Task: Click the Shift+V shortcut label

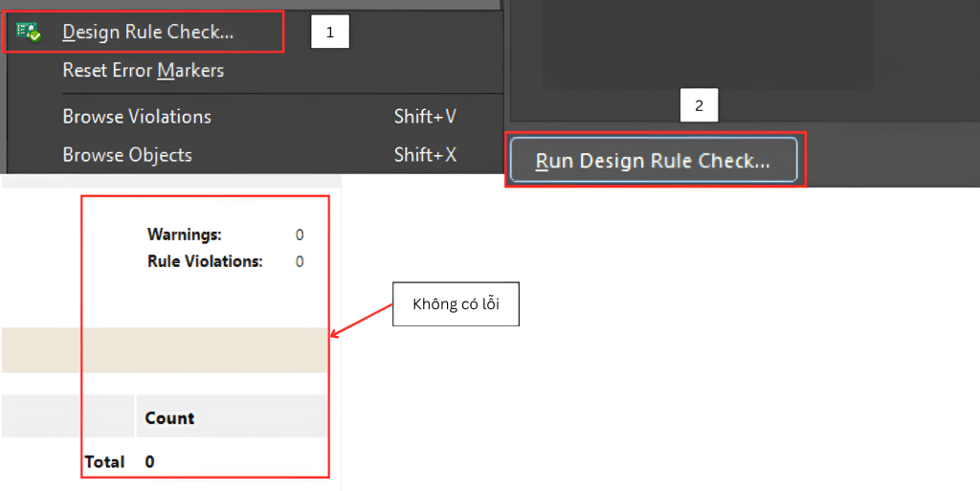Action: [425, 117]
